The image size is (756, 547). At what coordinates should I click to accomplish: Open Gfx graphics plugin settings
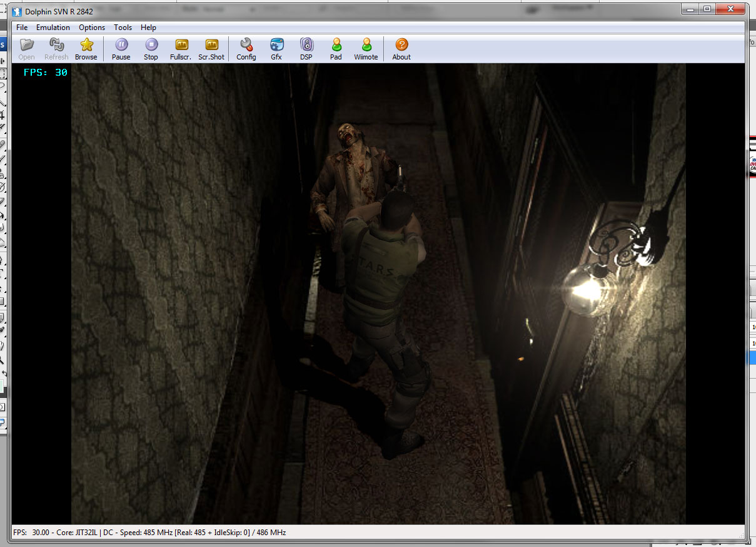(276, 49)
